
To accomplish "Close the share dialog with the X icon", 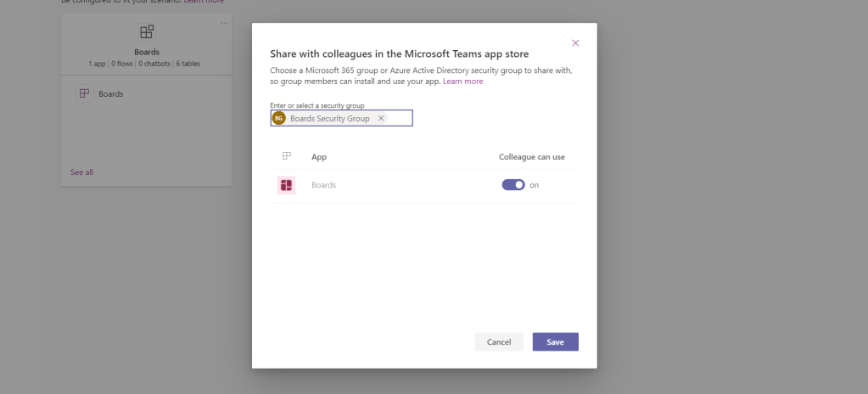I will (x=575, y=42).
